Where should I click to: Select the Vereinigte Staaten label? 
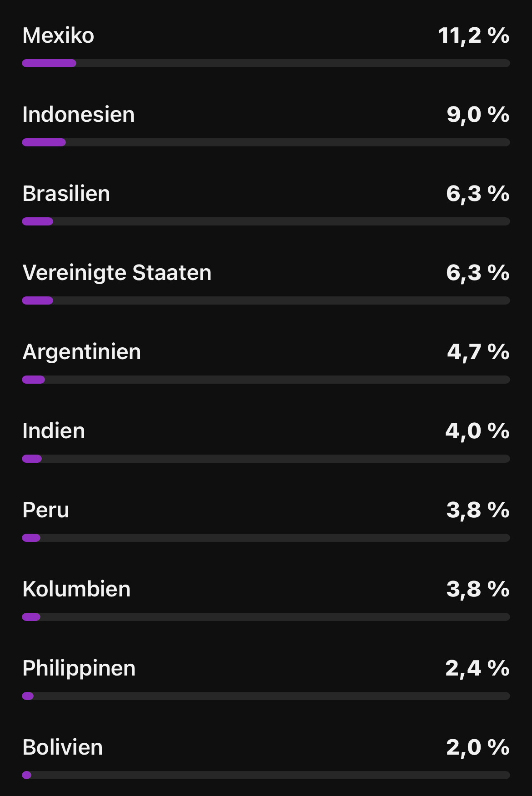point(117,273)
